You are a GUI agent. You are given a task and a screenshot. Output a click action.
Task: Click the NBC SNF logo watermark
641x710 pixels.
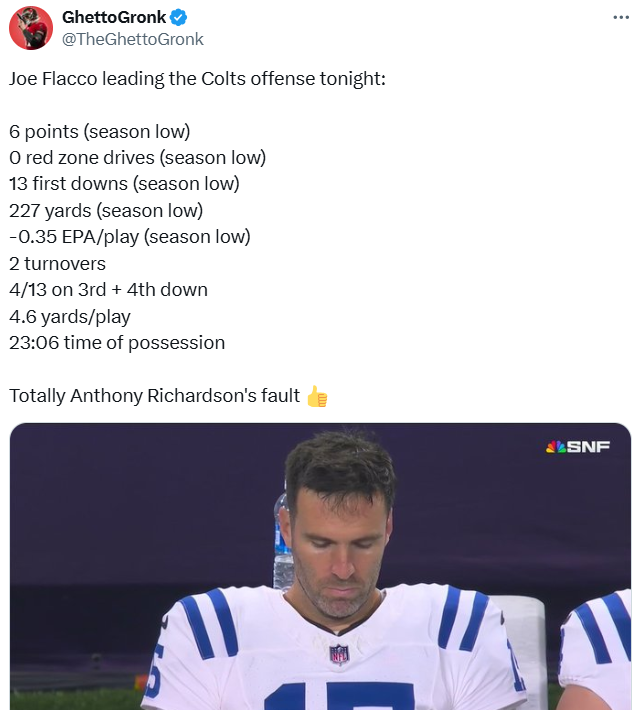point(578,447)
